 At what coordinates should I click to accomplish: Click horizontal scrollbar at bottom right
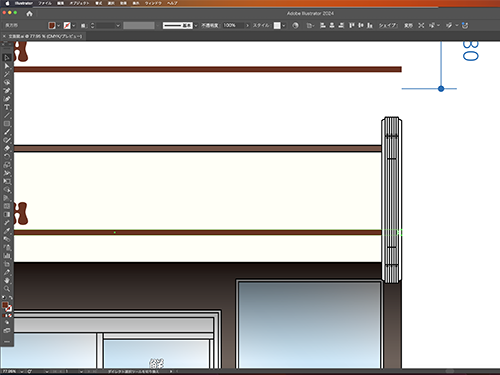[450, 371]
